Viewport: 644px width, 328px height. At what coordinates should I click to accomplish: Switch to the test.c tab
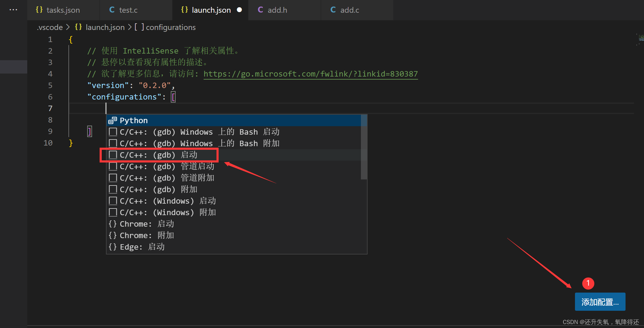pos(128,10)
